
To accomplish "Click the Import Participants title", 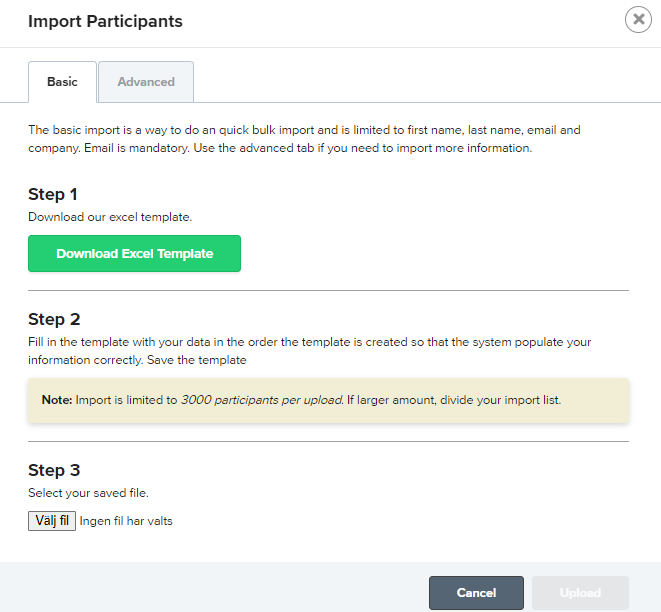I will coord(105,21).
